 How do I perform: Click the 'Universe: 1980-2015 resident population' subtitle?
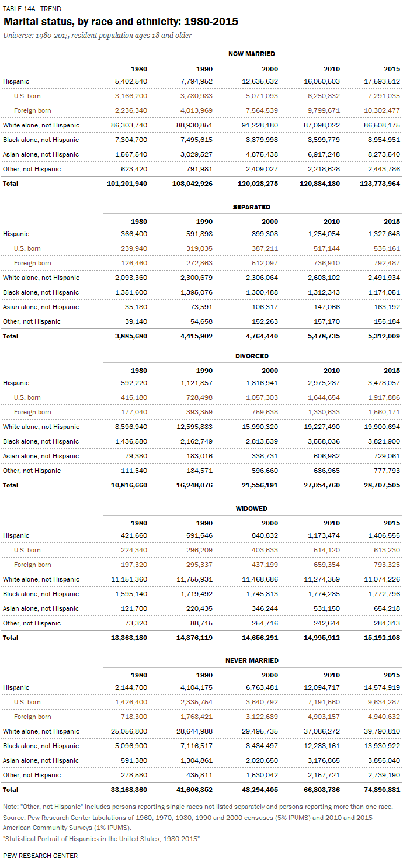[x=97, y=36]
